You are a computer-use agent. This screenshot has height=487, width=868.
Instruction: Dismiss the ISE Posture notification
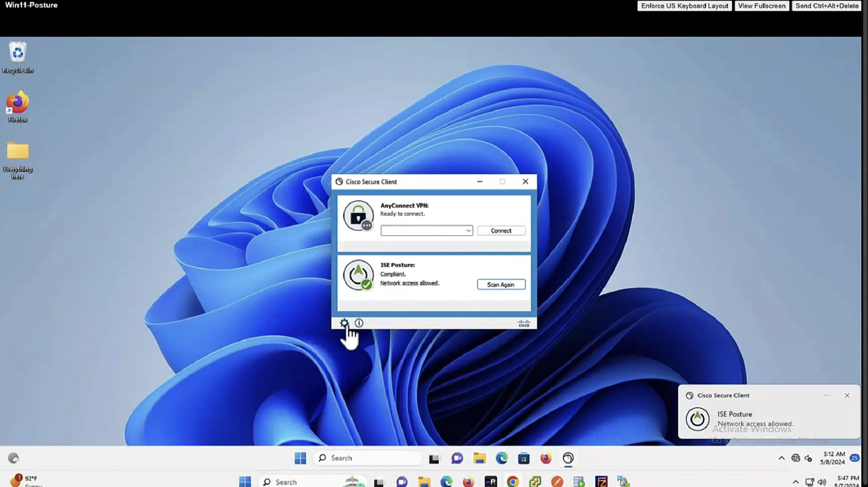(x=847, y=395)
